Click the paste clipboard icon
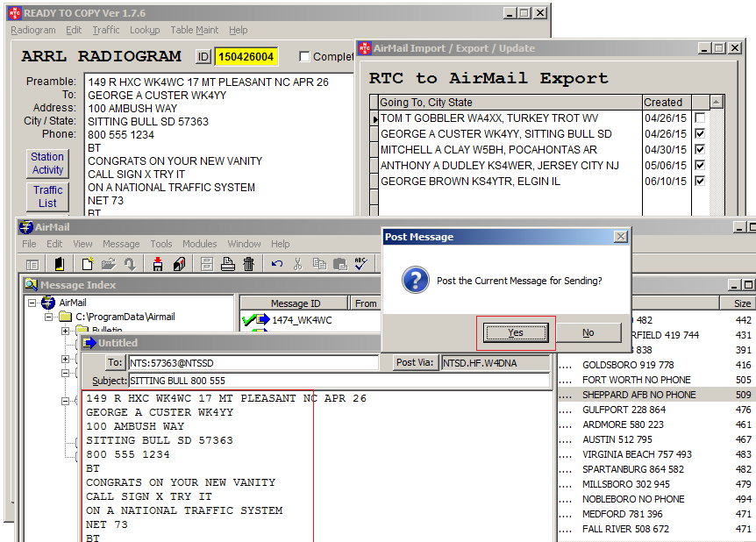The width and height of the screenshot is (756, 542). click(340, 264)
